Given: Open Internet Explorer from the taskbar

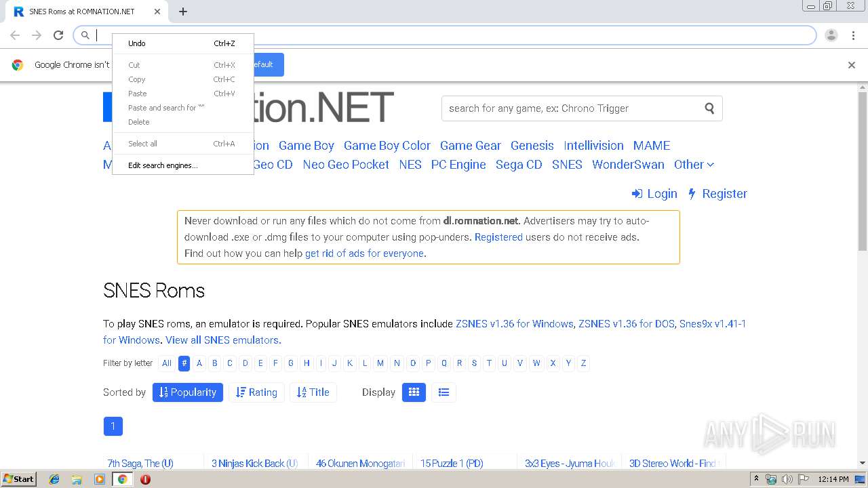Looking at the screenshot, I should (x=54, y=479).
